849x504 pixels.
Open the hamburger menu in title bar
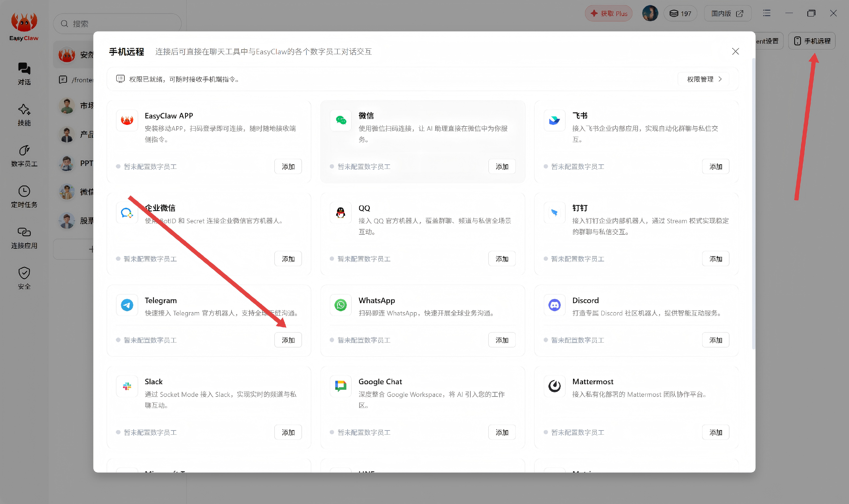click(766, 13)
